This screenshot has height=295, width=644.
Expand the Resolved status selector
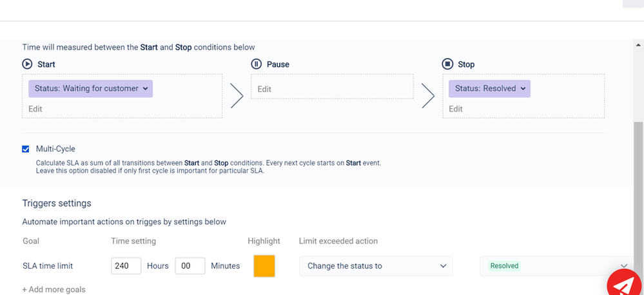(554, 266)
